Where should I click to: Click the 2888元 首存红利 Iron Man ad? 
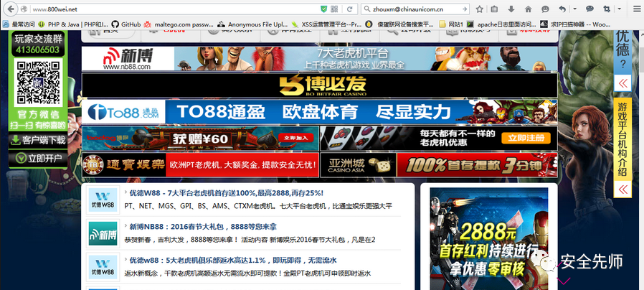[x=489, y=238]
